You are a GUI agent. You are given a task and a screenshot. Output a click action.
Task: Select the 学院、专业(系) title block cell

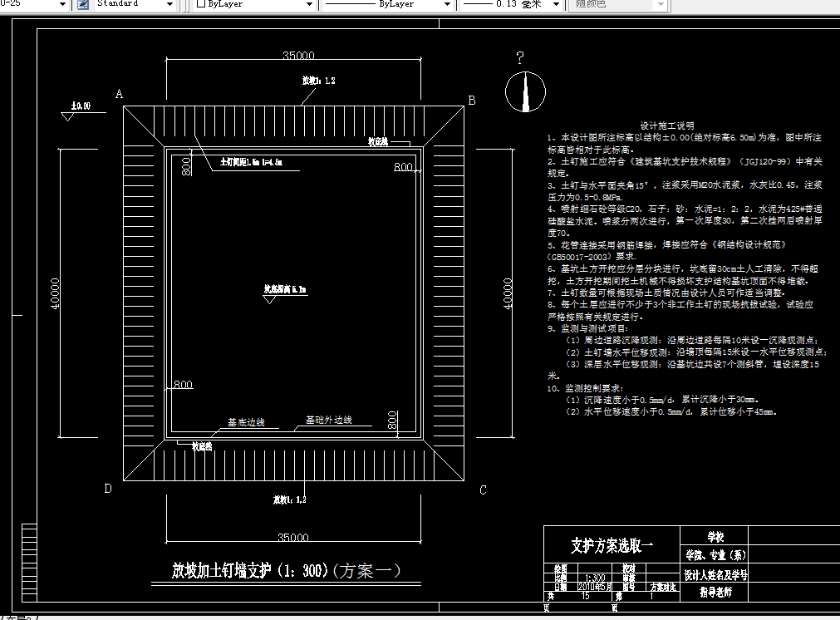pyautogui.click(x=715, y=555)
